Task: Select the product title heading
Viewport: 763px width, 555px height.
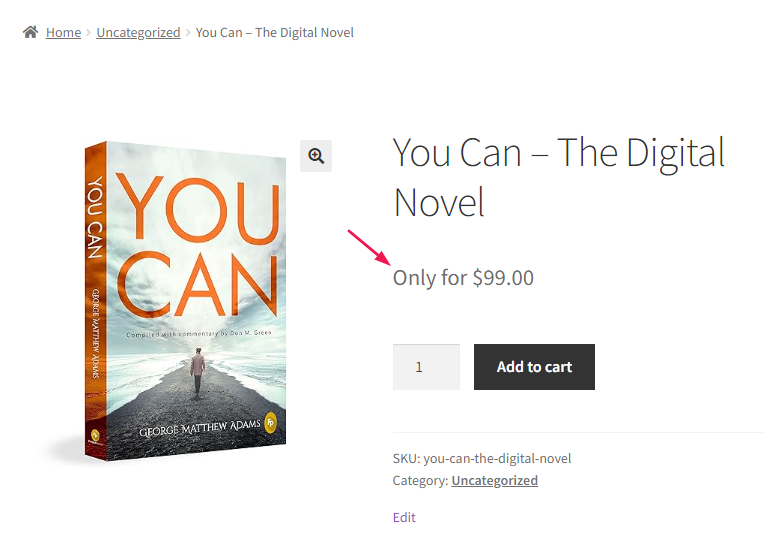Action: [x=559, y=177]
